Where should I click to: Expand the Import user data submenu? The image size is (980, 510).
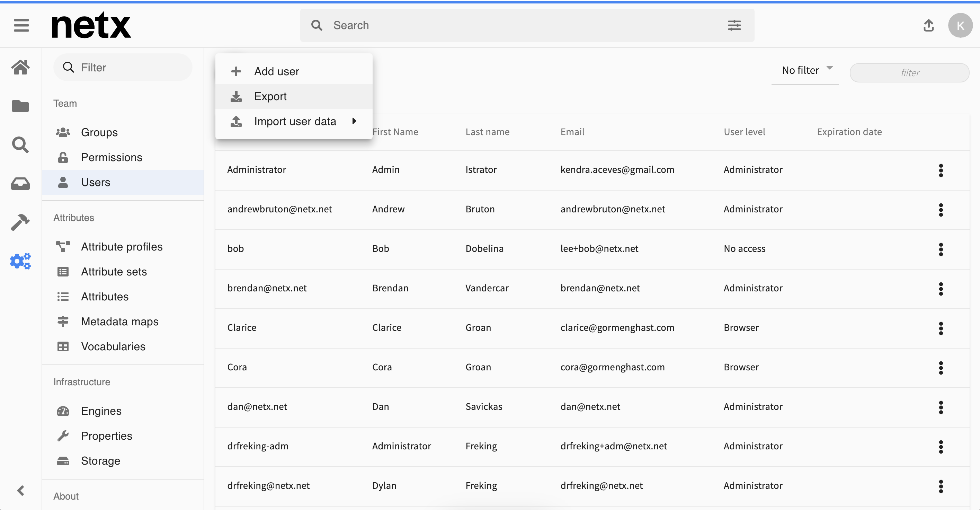(x=294, y=121)
